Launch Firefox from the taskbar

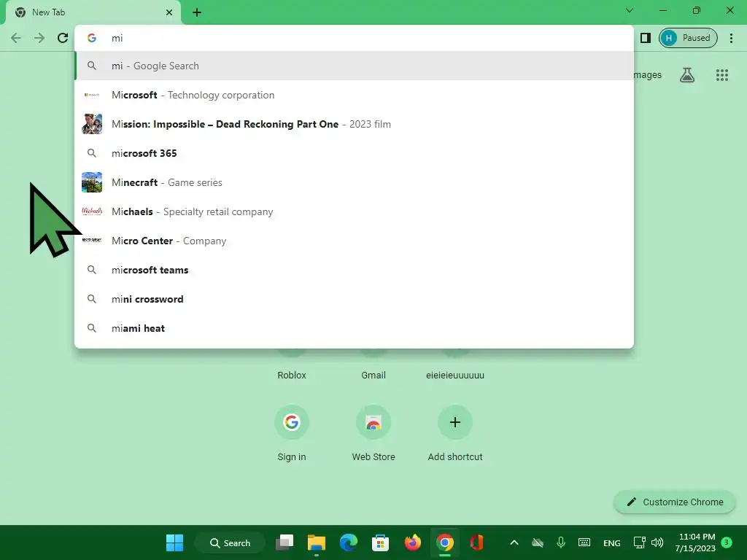click(413, 542)
